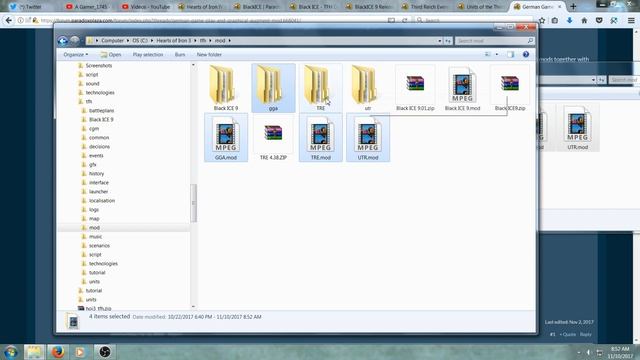640x360 pixels.
Task: Select Screenshots folder in tree
Action: [x=98, y=65]
